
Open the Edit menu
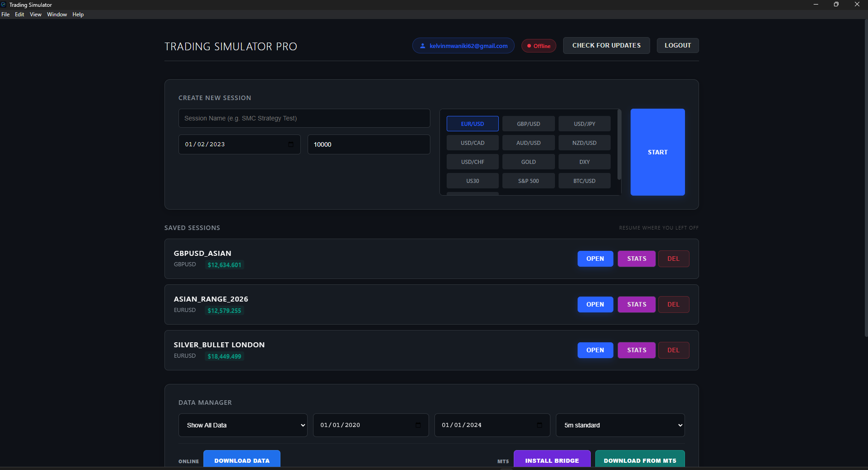(x=19, y=14)
